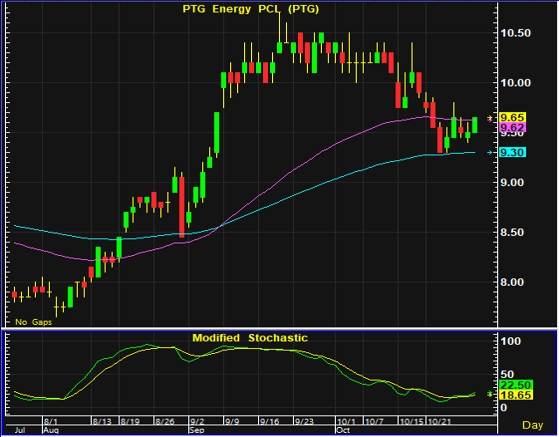Click the Jul month label
The height and width of the screenshot is (437, 559).
pos(20,431)
